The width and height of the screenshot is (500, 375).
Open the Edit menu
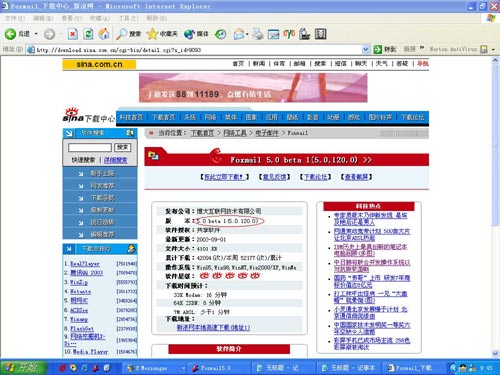(43, 18)
